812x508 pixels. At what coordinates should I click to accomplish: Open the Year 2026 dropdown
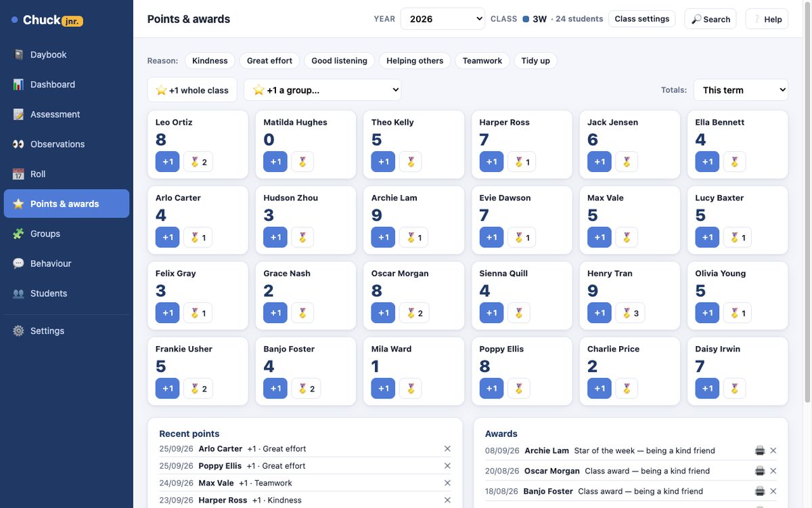click(x=443, y=19)
